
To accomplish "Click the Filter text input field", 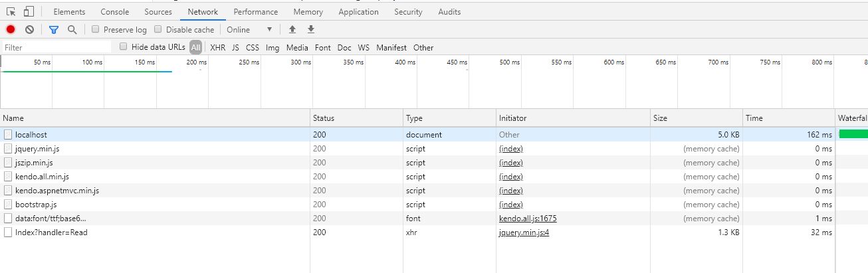I will pos(56,48).
